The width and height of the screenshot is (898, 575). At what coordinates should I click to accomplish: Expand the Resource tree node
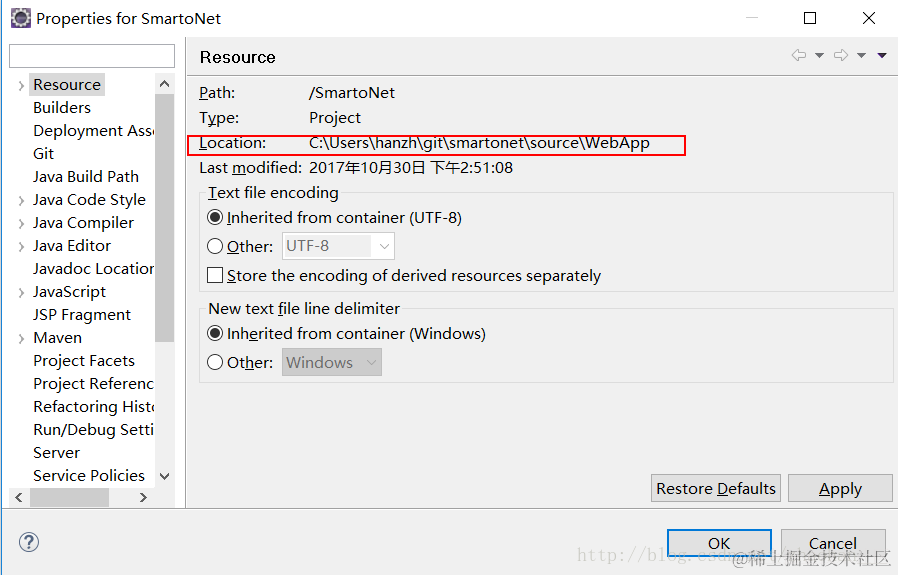21,86
